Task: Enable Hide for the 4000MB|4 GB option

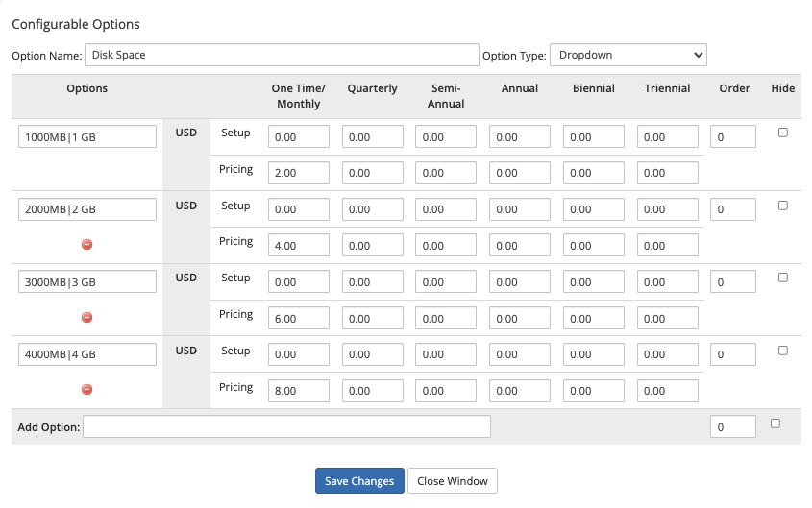Action: [782, 351]
